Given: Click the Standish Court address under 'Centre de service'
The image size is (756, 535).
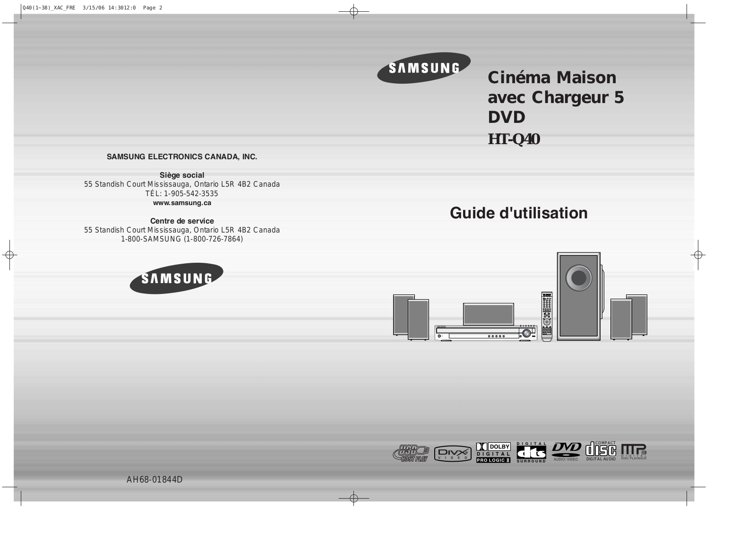Looking at the screenshot, I should 182,230.
